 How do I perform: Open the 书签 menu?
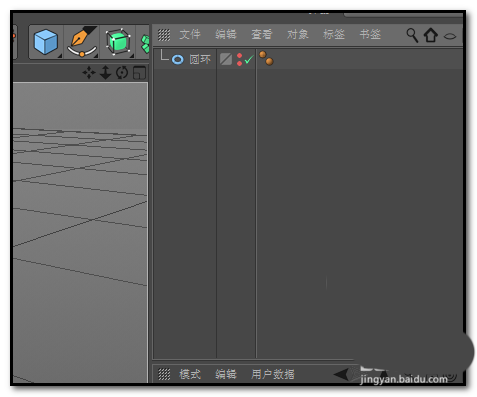[370, 35]
